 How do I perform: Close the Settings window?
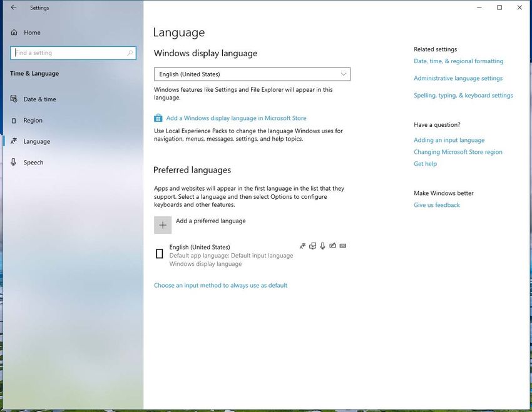[x=519, y=8]
